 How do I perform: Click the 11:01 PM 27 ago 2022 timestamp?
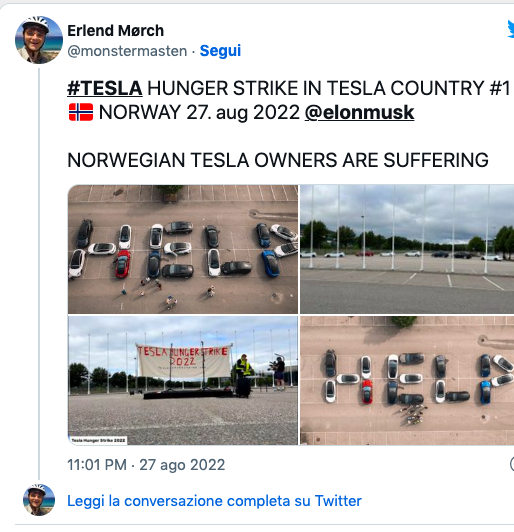146,464
